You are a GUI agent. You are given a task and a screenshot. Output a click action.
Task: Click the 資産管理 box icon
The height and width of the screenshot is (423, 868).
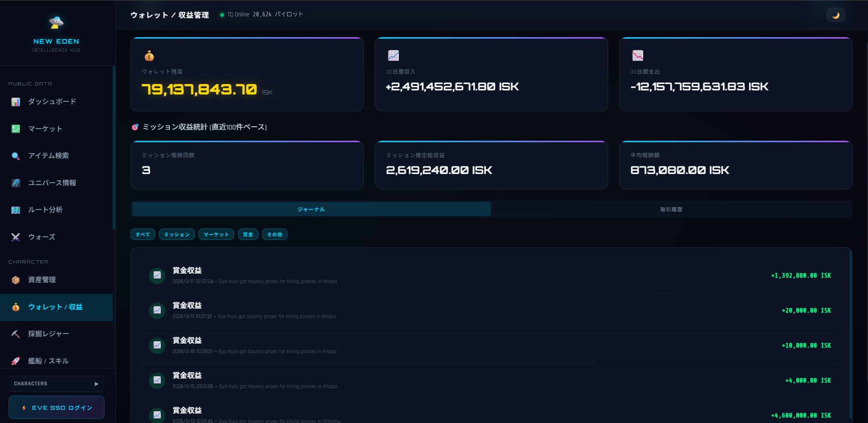[16, 280]
